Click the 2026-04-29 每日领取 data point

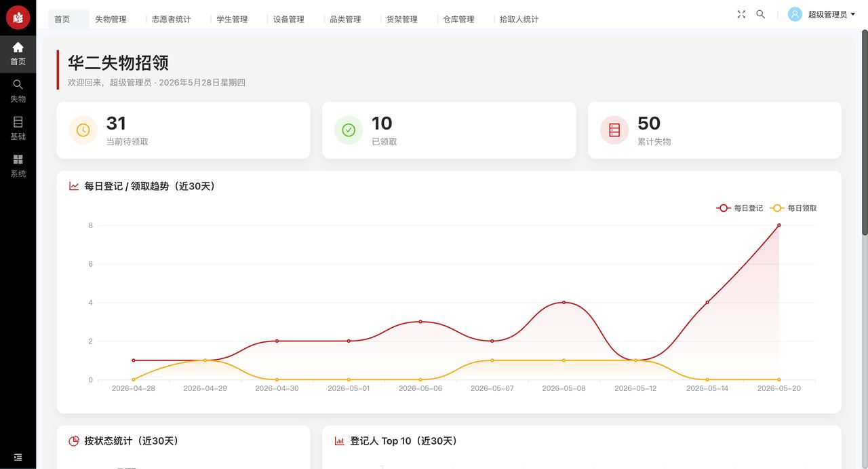pos(205,360)
